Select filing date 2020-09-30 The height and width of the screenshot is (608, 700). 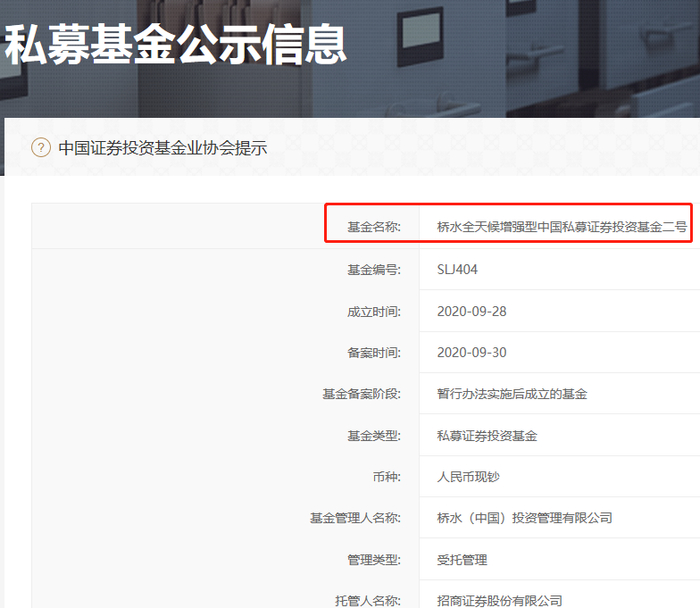(472, 352)
